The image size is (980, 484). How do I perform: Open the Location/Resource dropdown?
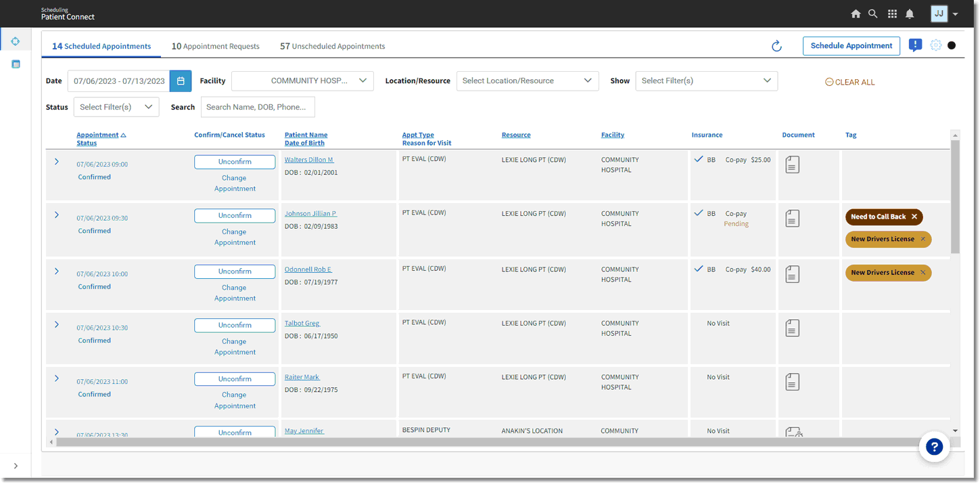click(x=528, y=81)
